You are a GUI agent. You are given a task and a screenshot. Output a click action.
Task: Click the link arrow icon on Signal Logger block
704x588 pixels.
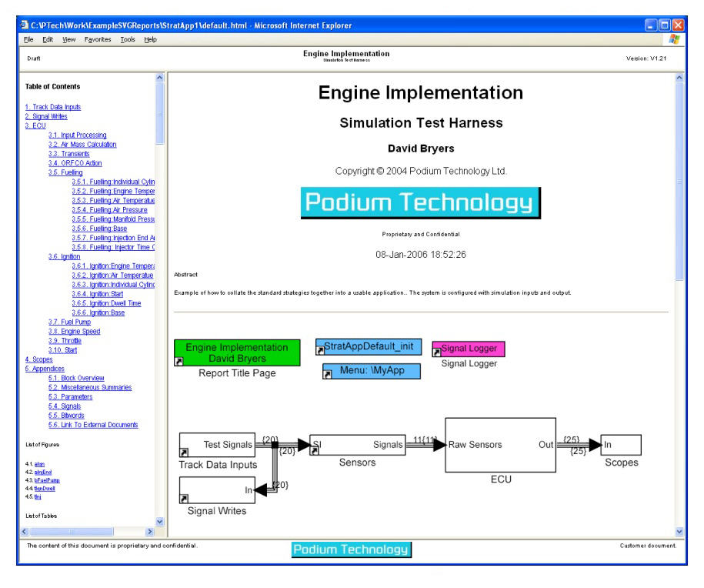tap(436, 352)
